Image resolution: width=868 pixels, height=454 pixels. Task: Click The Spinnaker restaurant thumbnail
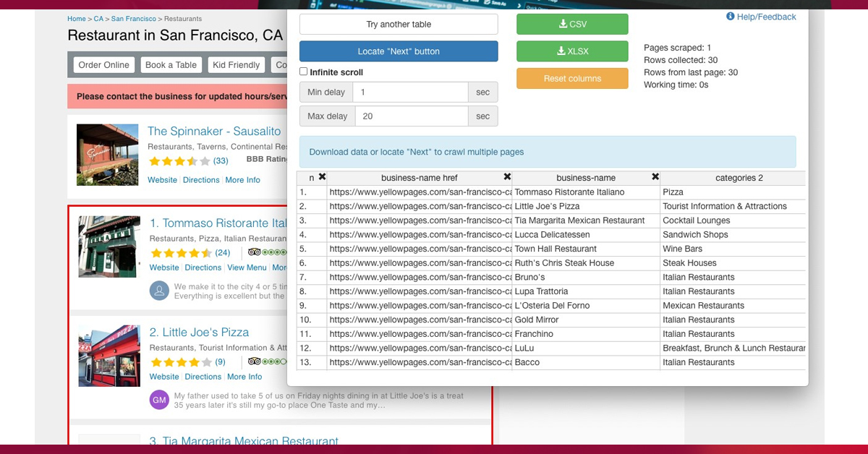[108, 155]
